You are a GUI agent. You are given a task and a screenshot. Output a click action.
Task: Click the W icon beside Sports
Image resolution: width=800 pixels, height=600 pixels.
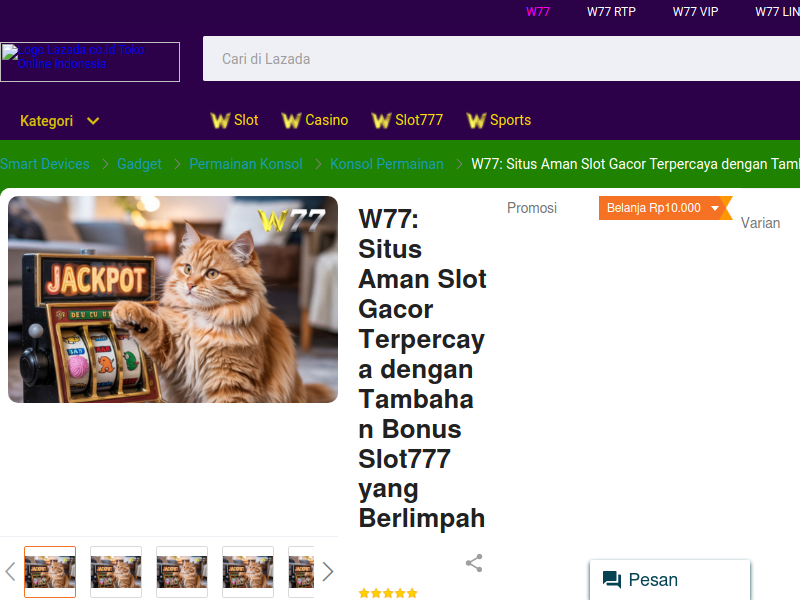click(476, 121)
